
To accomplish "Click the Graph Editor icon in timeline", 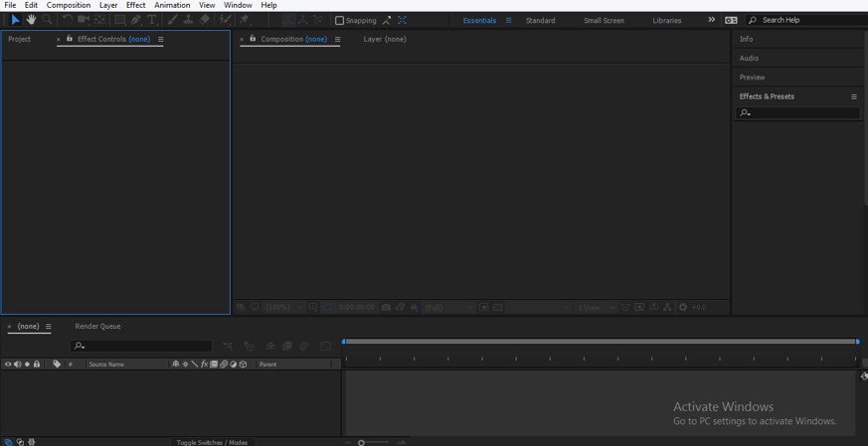I will pos(325,347).
